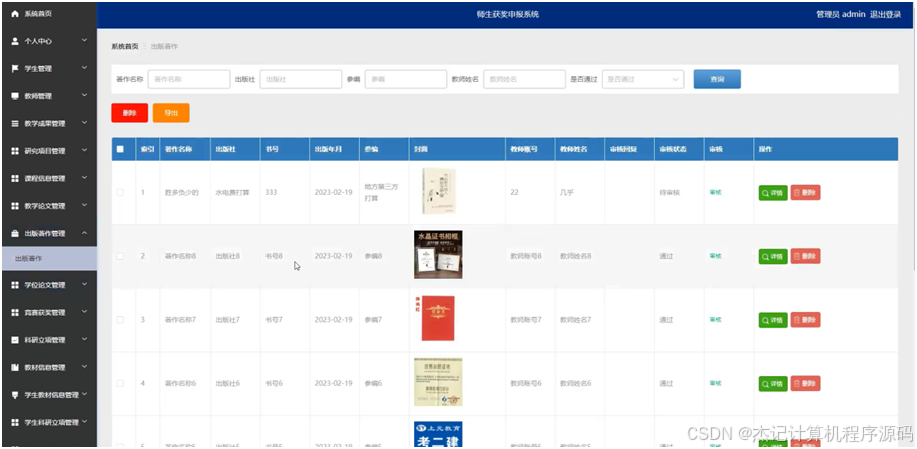Click the flag icon for 学生管理
The image size is (917, 449).
15,68
